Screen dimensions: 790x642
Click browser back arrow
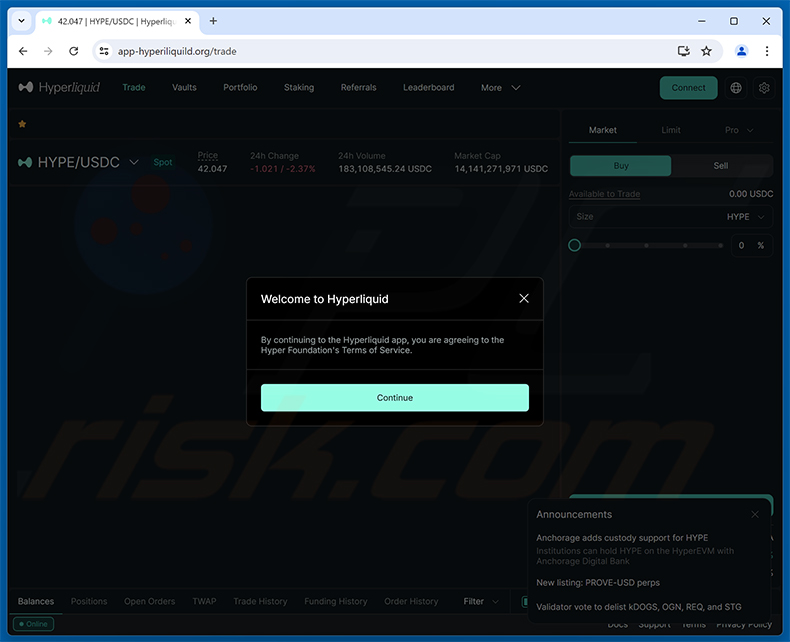[23, 51]
